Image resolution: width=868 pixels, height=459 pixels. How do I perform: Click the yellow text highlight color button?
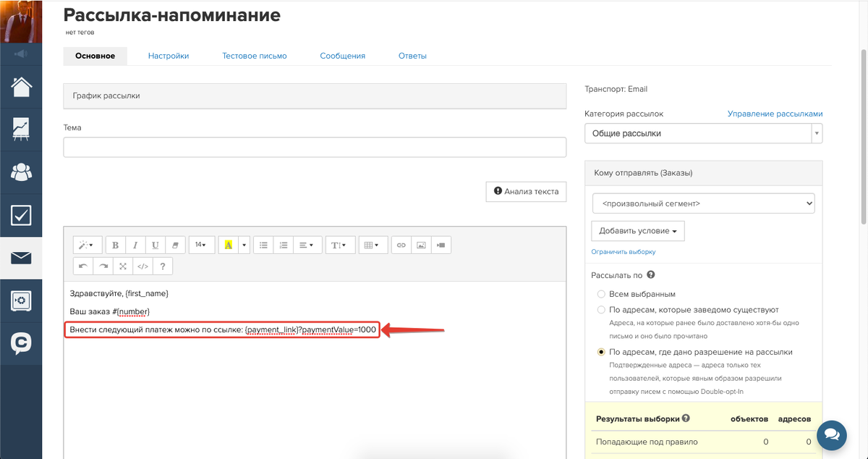click(x=229, y=245)
